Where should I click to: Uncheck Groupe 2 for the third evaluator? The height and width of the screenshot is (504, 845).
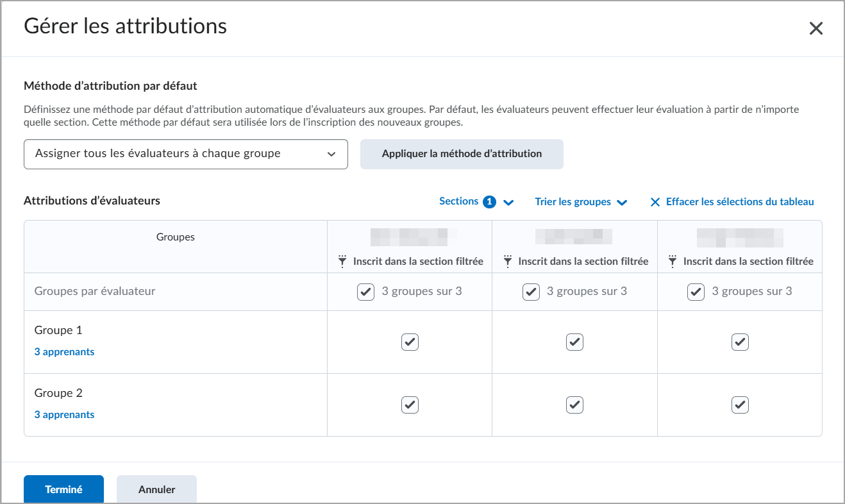tap(740, 405)
